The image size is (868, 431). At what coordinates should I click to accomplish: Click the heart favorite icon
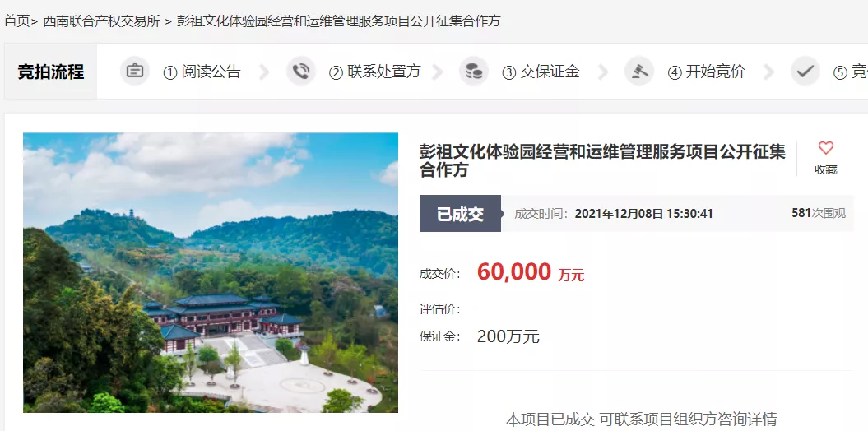pyautogui.click(x=825, y=148)
